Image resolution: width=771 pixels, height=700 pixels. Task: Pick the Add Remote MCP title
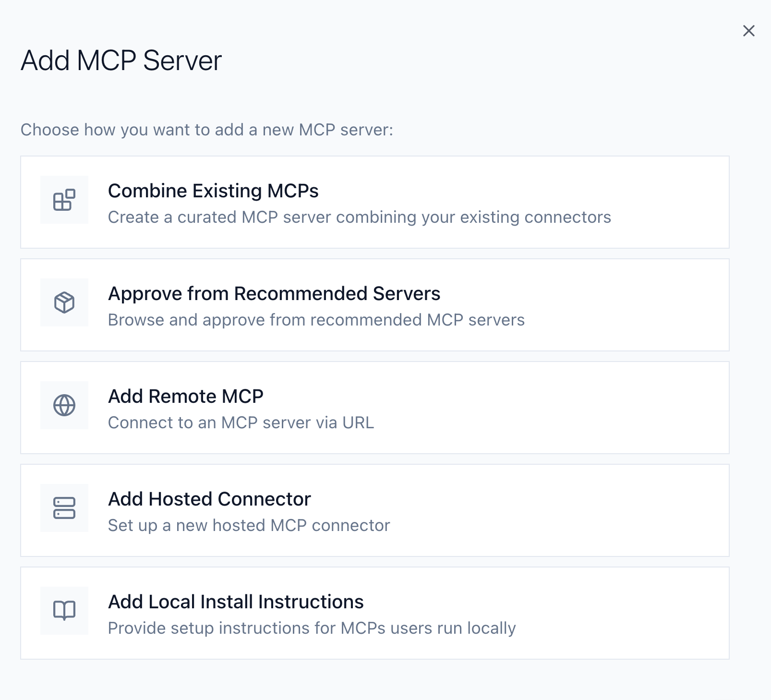(x=186, y=397)
